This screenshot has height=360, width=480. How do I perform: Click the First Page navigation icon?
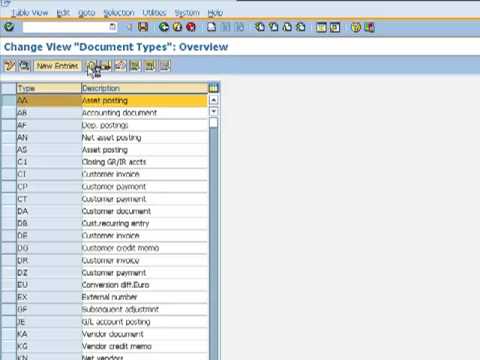point(260,27)
